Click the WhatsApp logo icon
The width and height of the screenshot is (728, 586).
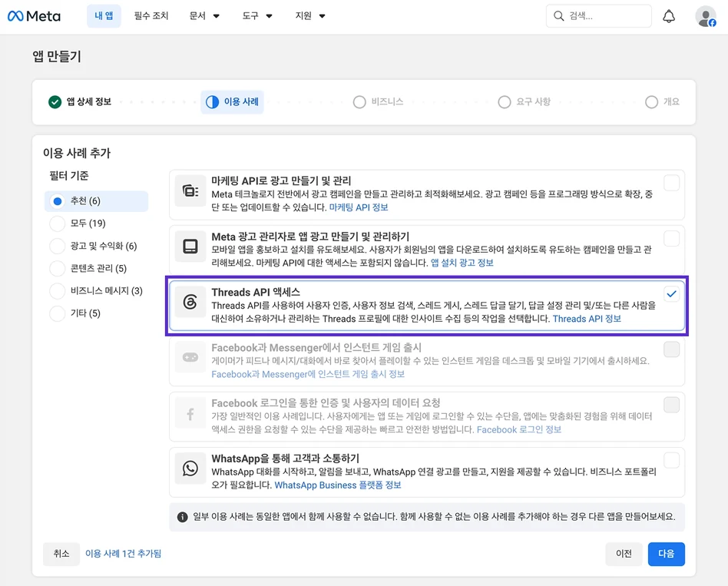click(190, 468)
